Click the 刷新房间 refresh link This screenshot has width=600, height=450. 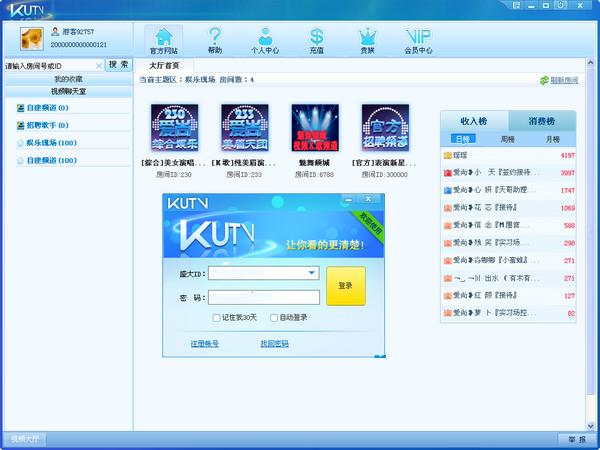click(564, 80)
